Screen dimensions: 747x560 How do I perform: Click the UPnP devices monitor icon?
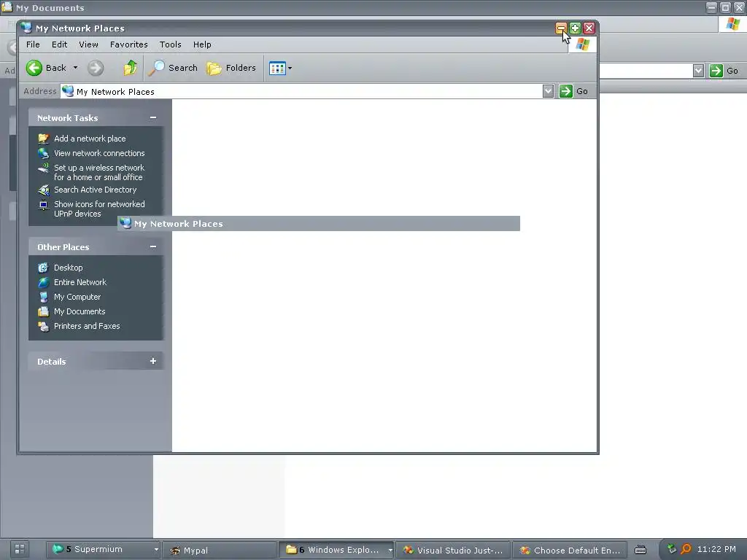click(x=43, y=205)
